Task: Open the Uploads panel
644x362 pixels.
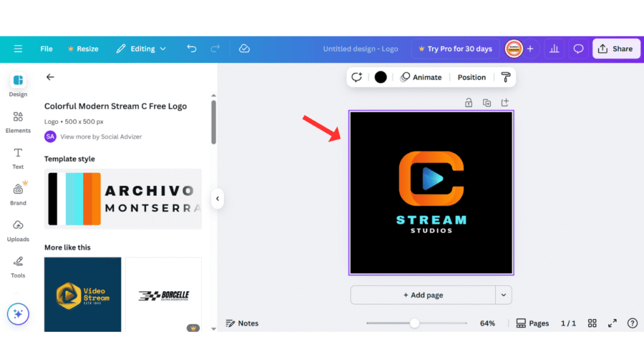Action: (x=18, y=230)
